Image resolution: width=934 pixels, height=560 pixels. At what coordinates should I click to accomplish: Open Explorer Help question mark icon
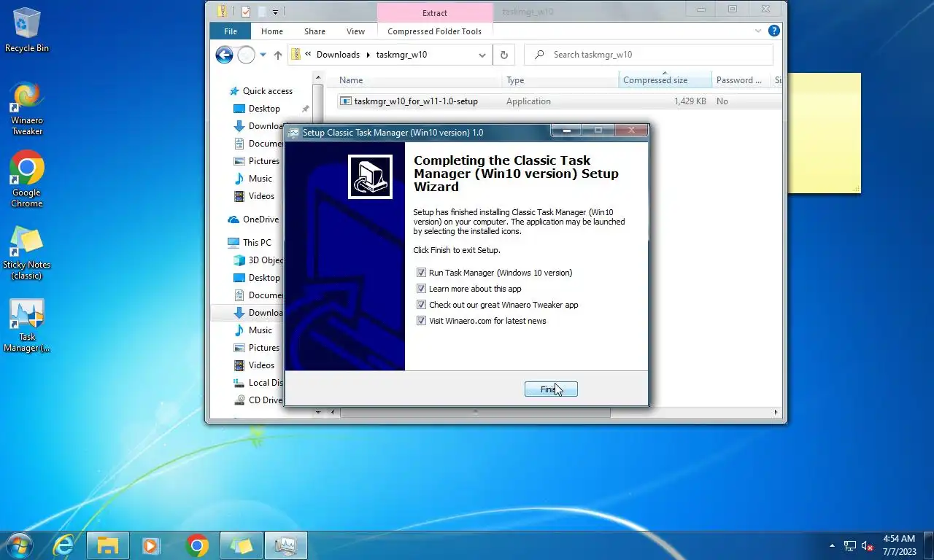tap(774, 31)
